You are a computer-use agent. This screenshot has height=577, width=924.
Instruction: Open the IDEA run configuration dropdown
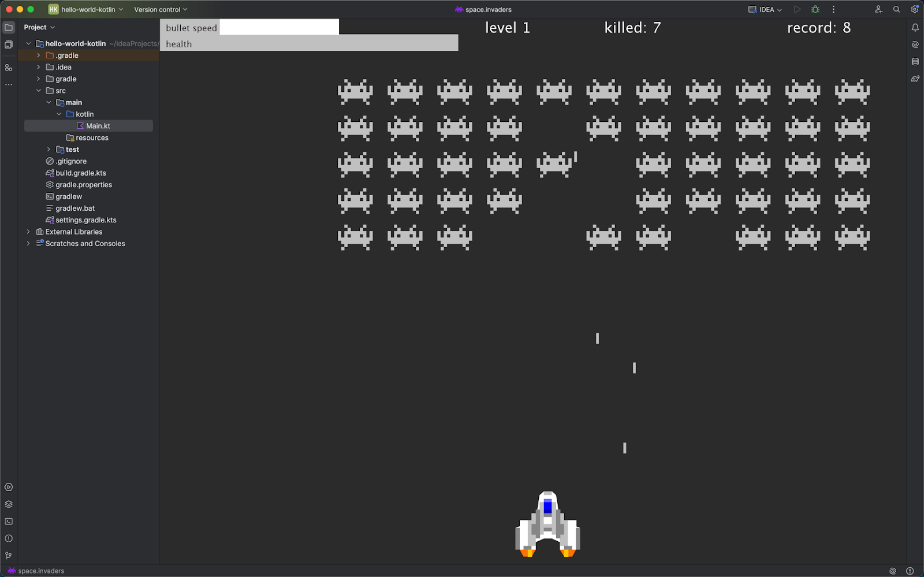click(765, 9)
